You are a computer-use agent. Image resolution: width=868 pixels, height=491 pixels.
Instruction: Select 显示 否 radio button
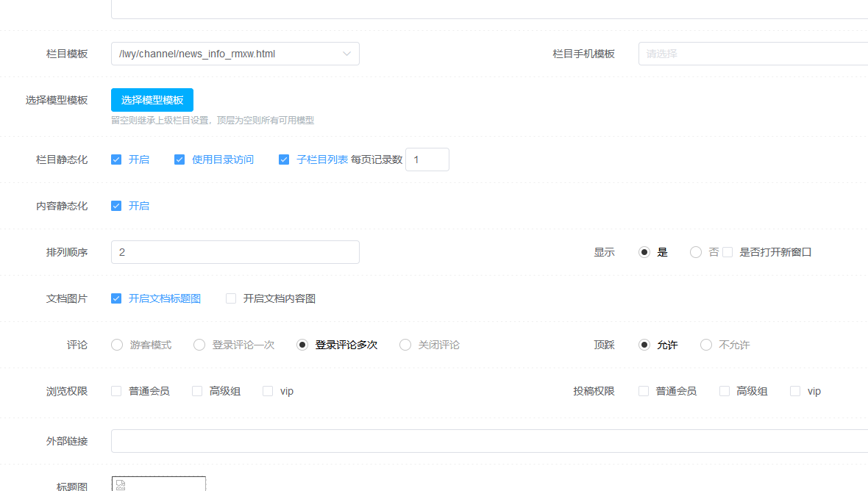coord(696,252)
